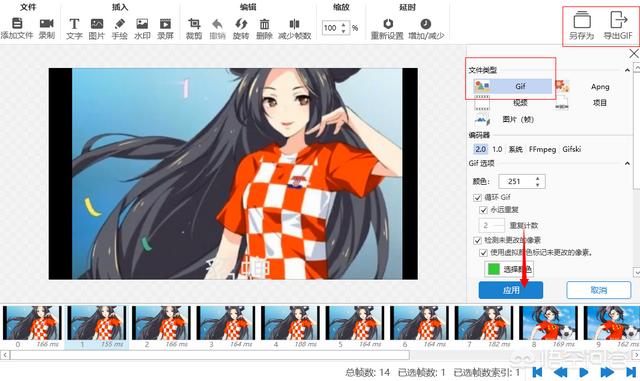Image resolution: width=640 pixels, height=381 pixels.
Task: Choose 视频 video as the file type
Action: click(520, 103)
